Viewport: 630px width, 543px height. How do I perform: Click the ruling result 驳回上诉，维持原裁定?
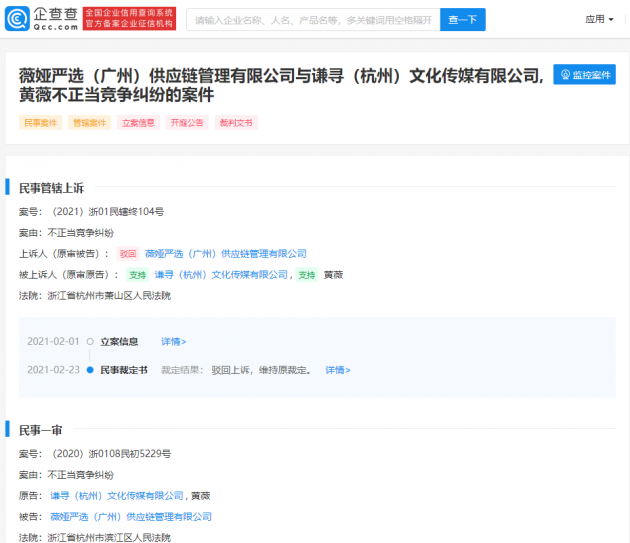coord(262,370)
